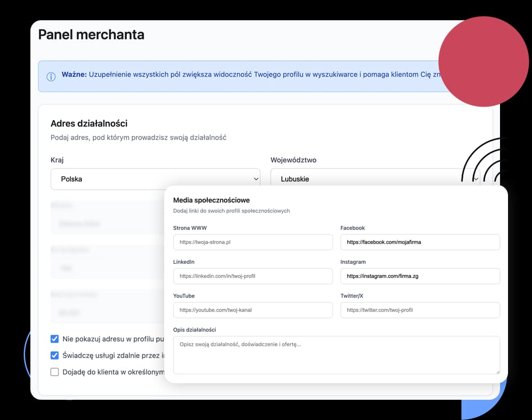
Task: Expand the Województwo dropdown showing Lubuskie
Action: point(375,177)
